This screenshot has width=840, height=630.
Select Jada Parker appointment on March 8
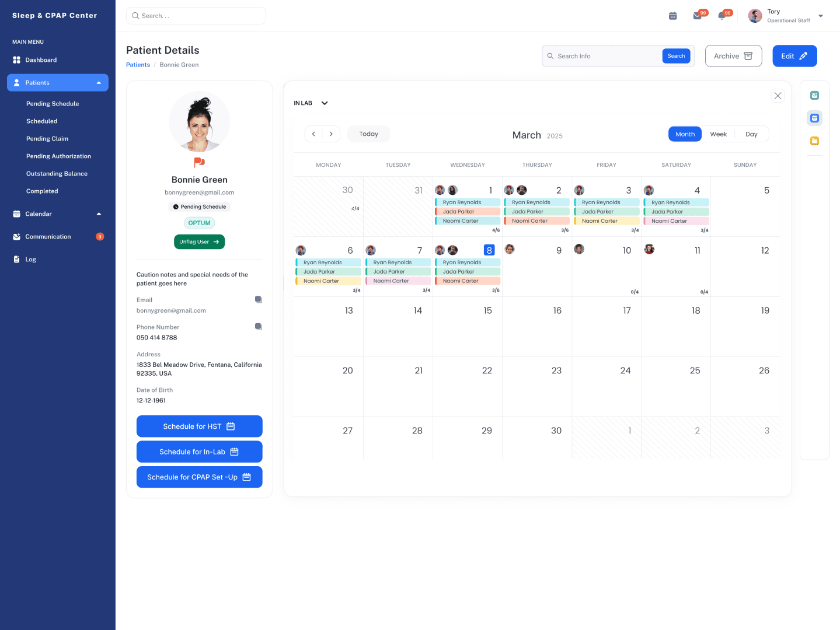pyautogui.click(x=468, y=272)
